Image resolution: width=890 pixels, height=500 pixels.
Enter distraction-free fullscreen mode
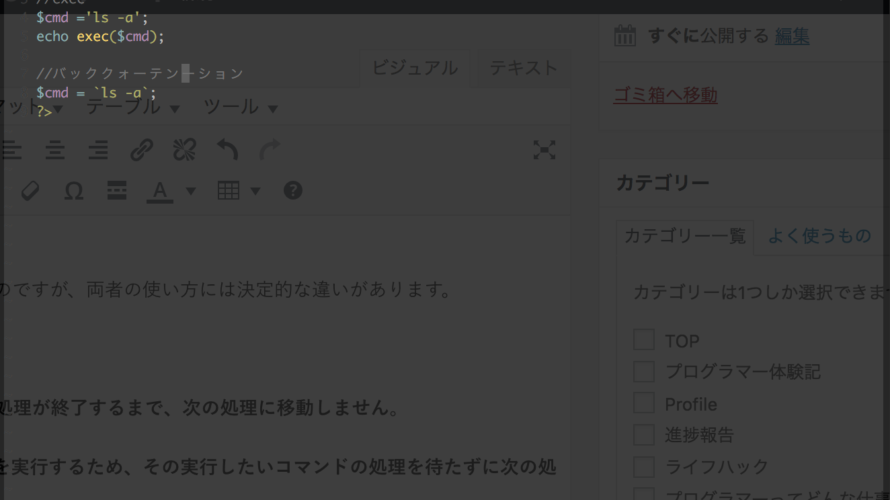[x=544, y=150]
